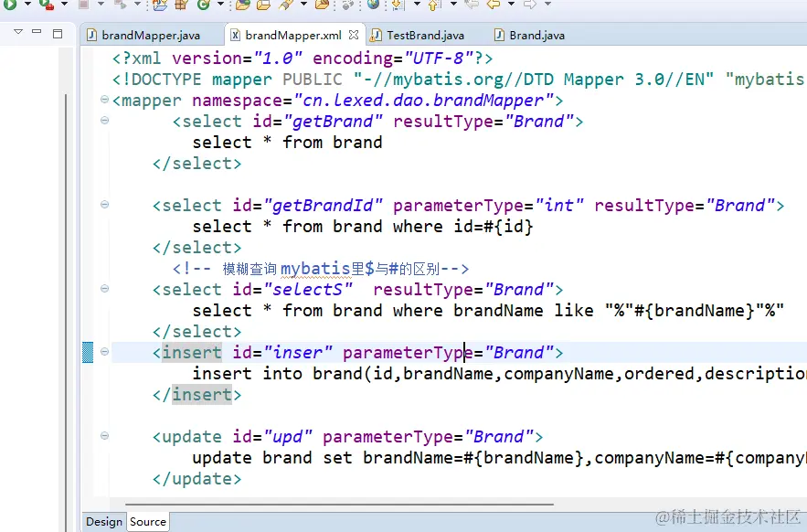807x532 pixels.
Task: Collapse the upd update element fold
Action: point(104,436)
